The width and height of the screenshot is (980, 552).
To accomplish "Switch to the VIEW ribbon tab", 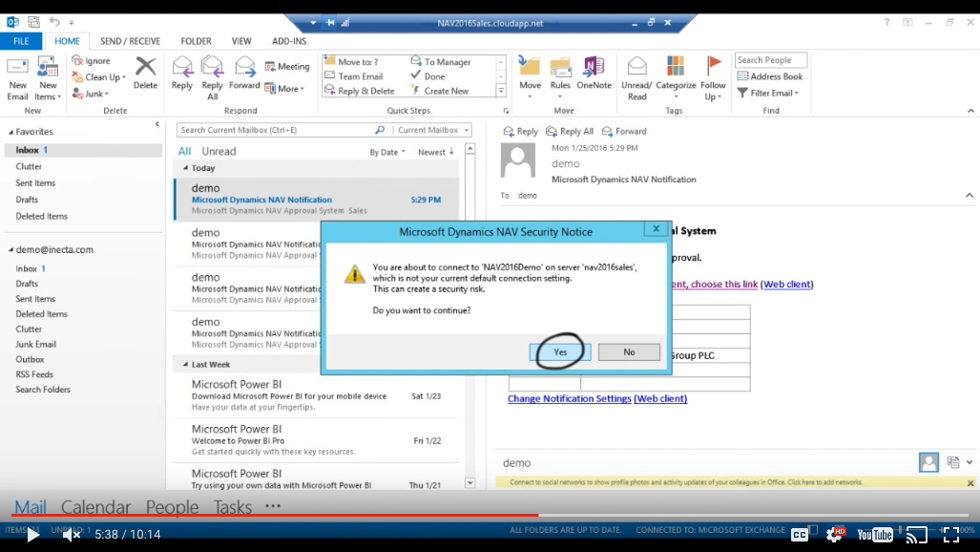I will tap(241, 41).
